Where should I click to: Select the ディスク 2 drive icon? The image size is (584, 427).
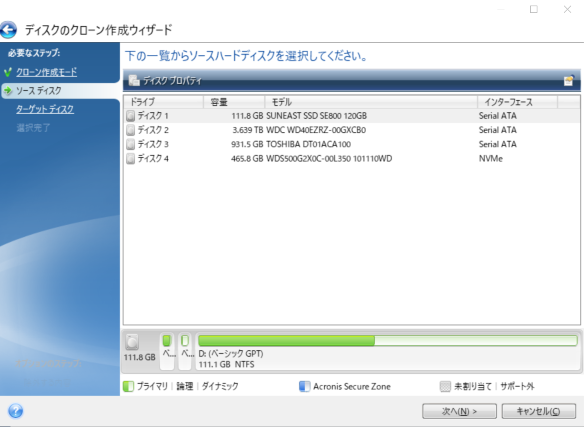tap(130, 130)
